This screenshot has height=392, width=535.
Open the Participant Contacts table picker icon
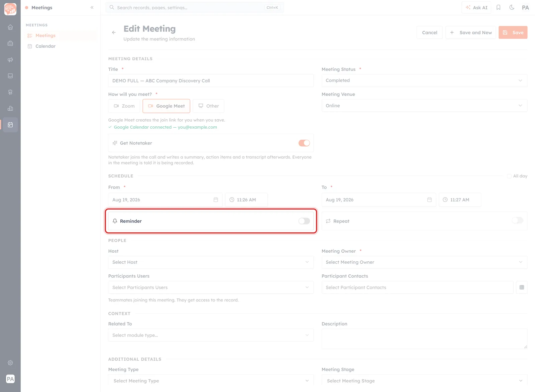click(x=522, y=287)
